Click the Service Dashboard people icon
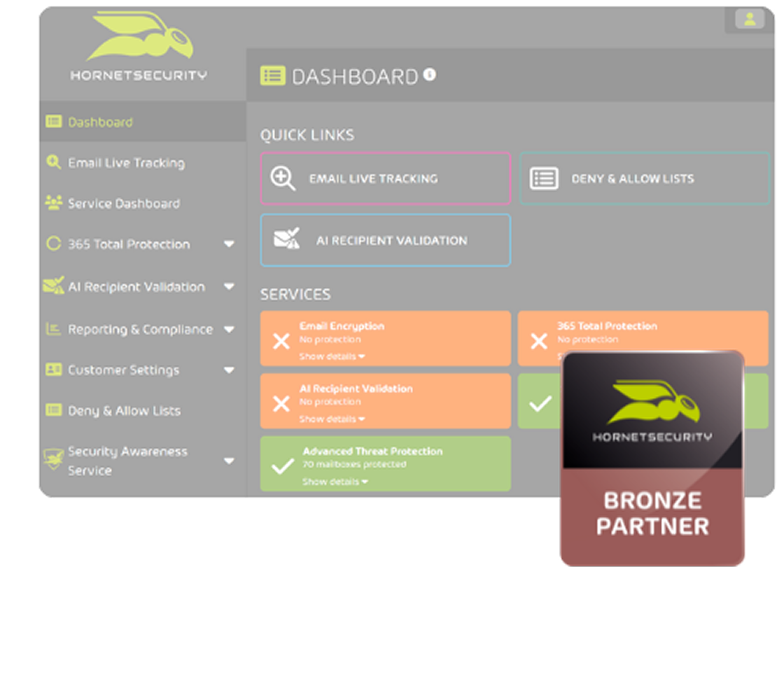Image resolution: width=784 pixels, height=700 pixels. (53, 202)
